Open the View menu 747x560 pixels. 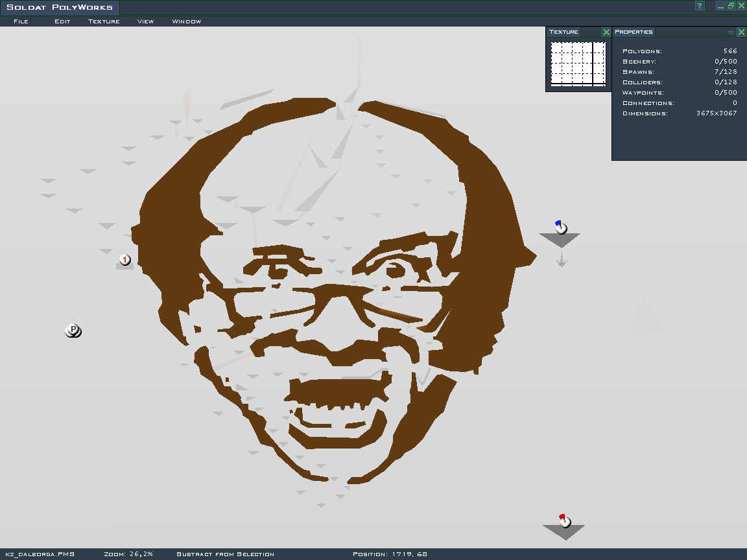point(145,21)
